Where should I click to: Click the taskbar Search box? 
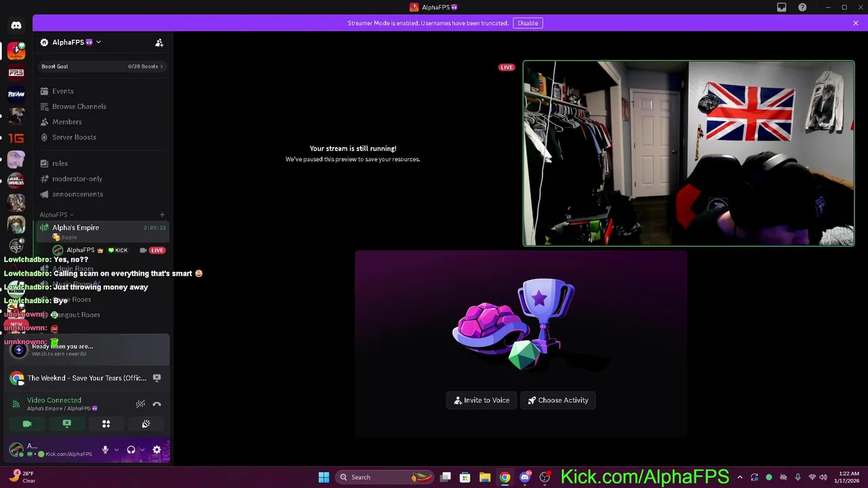click(x=384, y=477)
